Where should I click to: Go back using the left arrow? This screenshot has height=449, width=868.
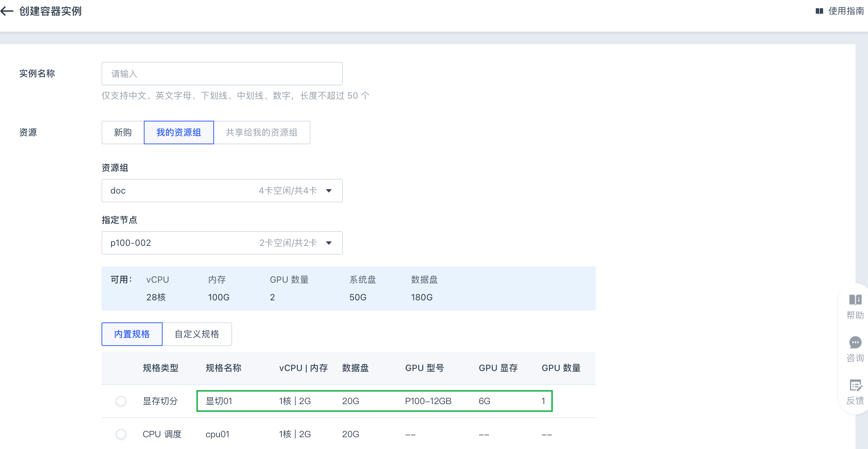pyautogui.click(x=7, y=11)
